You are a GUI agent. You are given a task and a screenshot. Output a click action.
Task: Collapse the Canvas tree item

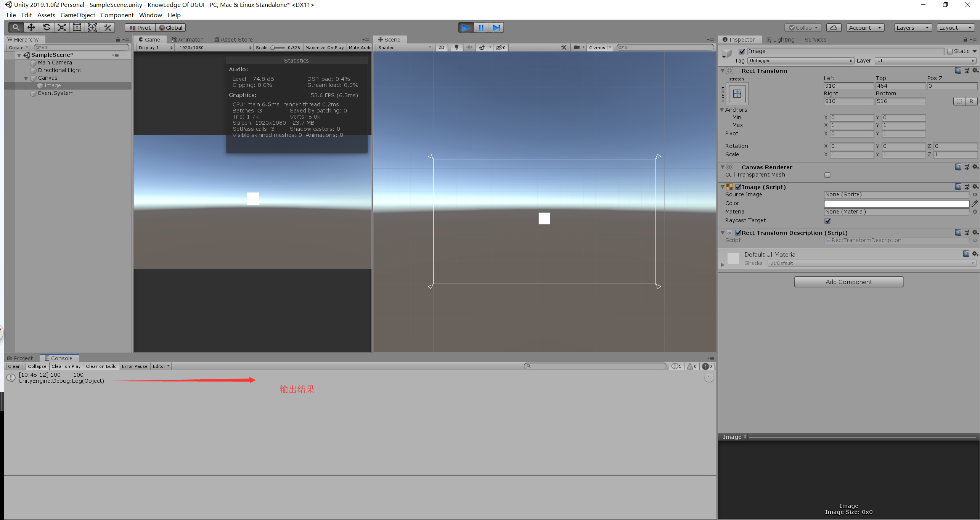click(x=26, y=78)
